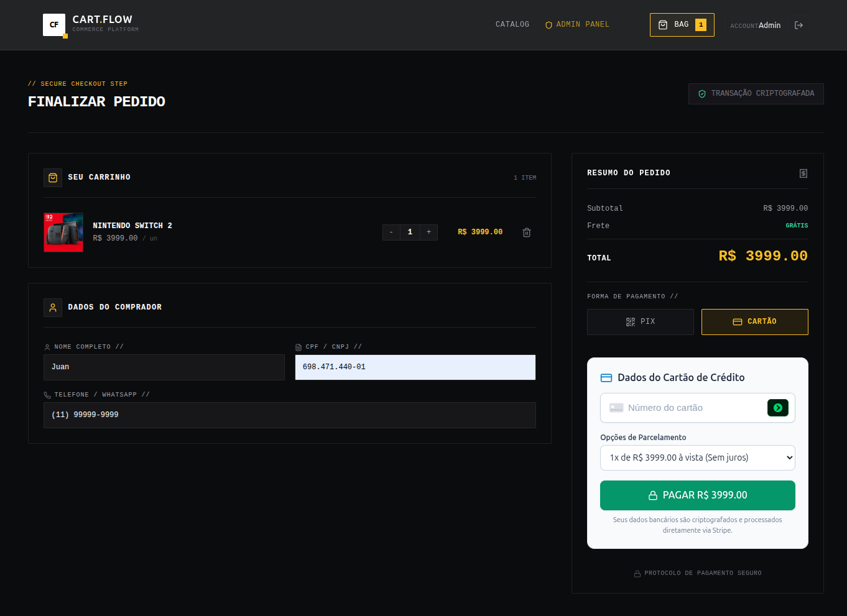Click the Subtotal R$ 3999.00 value
This screenshot has width=847, height=616.
coord(785,208)
